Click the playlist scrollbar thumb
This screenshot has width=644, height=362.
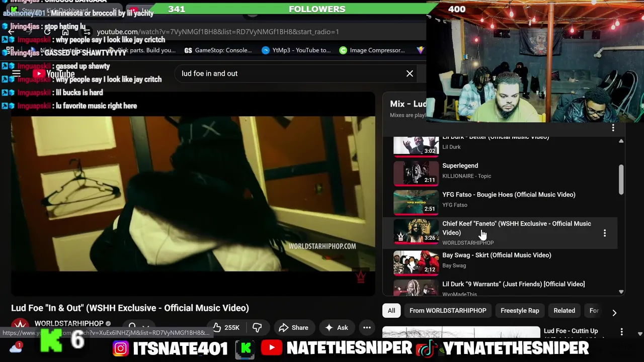click(621, 179)
